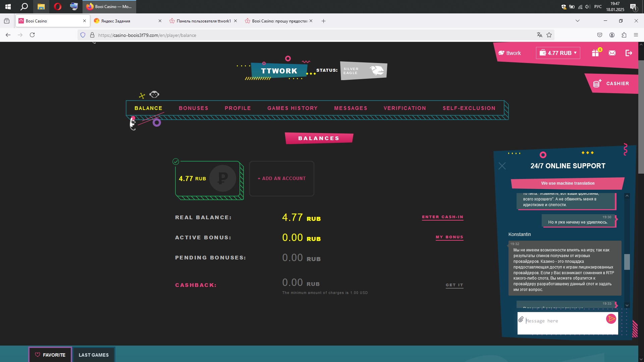This screenshot has height=362, width=644.
Task: Open the mail messages envelope icon
Action: pyautogui.click(x=612, y=53)
